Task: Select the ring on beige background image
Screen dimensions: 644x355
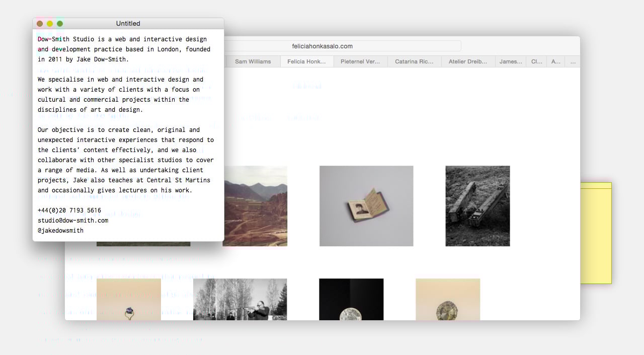Action: 129,299
